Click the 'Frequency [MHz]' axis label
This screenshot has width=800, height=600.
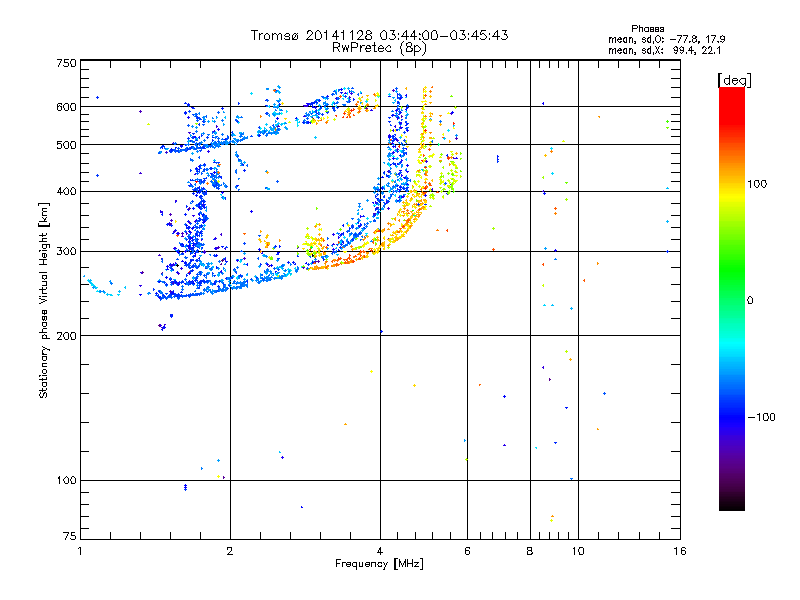pyautogui.click(x=379, y=564)
